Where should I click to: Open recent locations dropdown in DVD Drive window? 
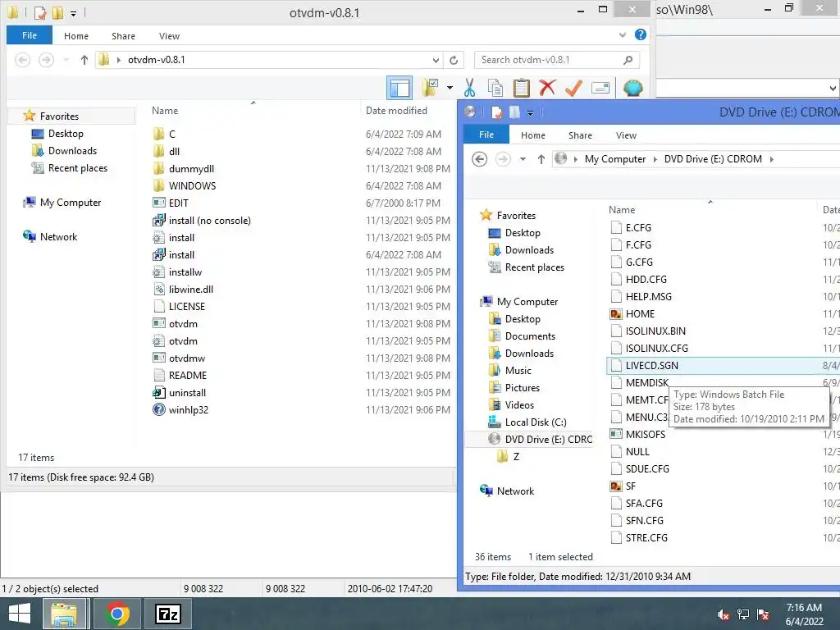[523, 159]
